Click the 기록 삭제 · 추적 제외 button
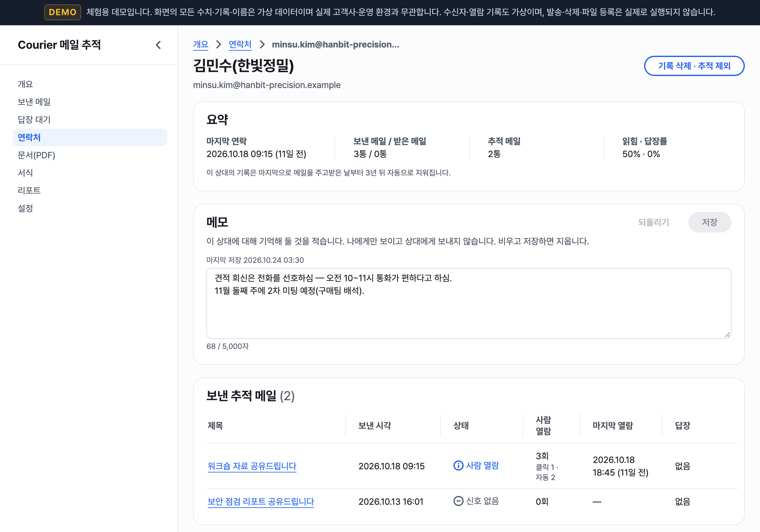 click(x=694, y=66)
